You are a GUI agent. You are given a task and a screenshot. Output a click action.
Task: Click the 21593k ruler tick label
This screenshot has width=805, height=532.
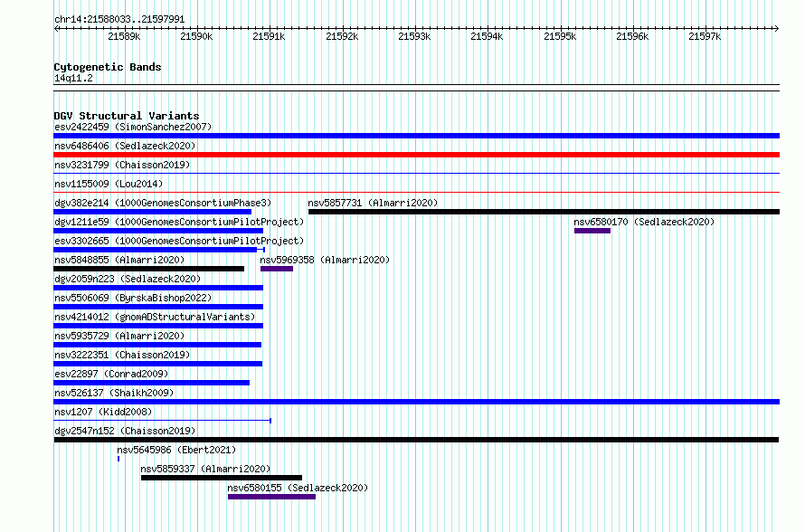tap(414, 36)
